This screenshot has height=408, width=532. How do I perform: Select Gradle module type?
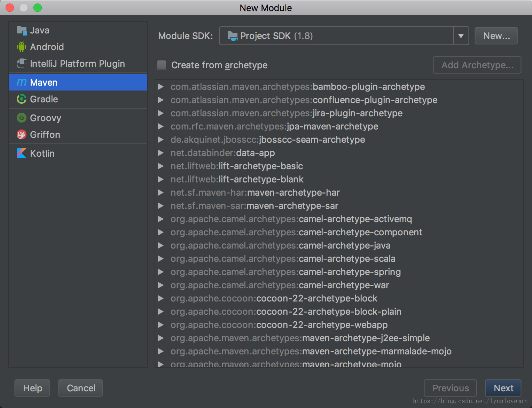point(78,99)
